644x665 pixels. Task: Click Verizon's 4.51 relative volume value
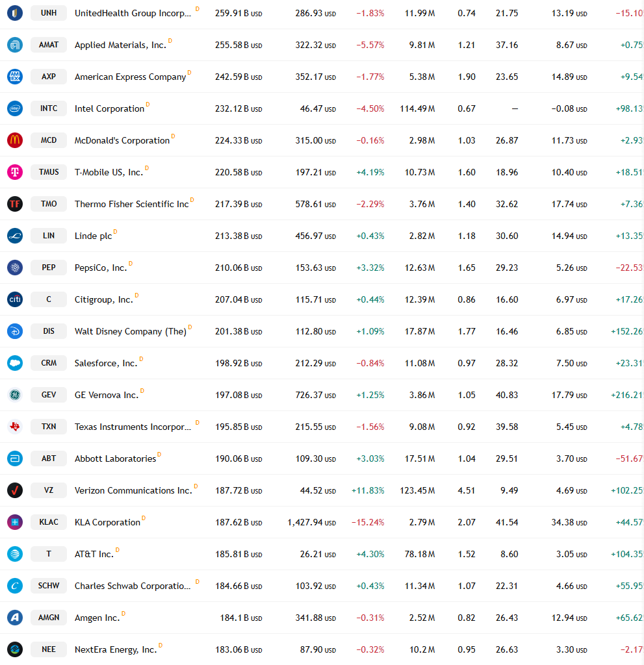[467, 490]
